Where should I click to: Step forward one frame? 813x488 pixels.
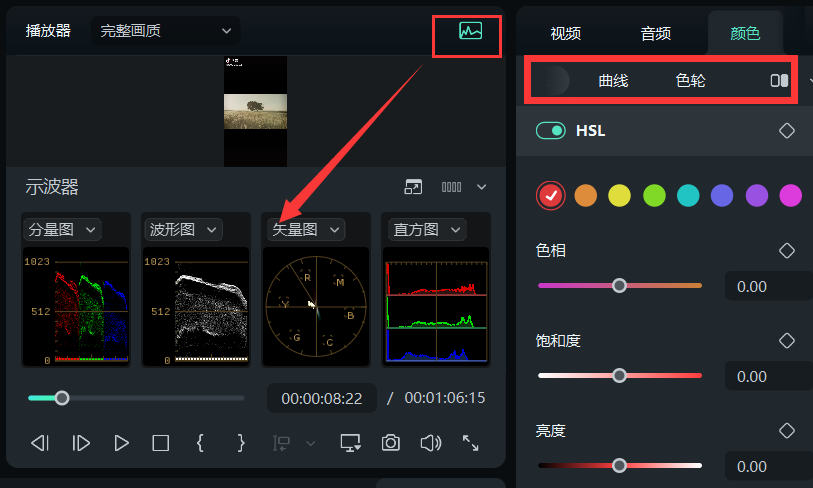(80, 443)
